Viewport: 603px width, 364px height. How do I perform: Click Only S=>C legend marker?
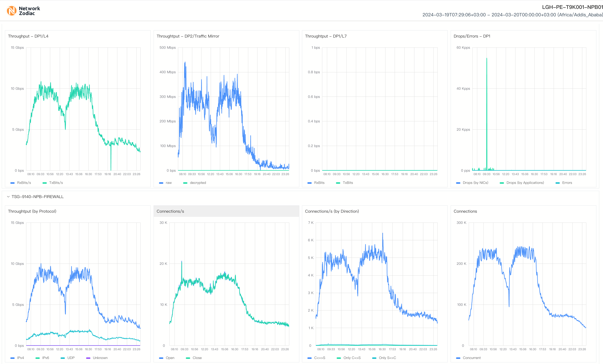pos(374,358)
